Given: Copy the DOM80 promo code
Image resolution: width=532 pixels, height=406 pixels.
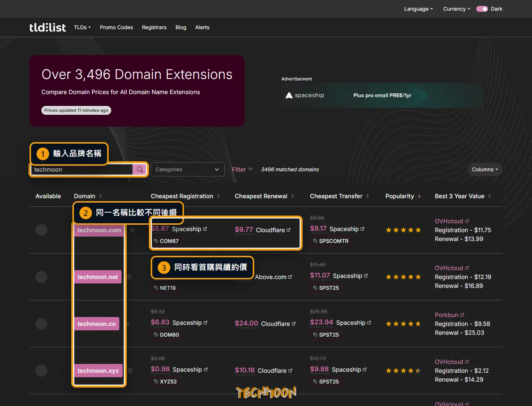Looking at the screenshot, I should [x=166, y=335].
